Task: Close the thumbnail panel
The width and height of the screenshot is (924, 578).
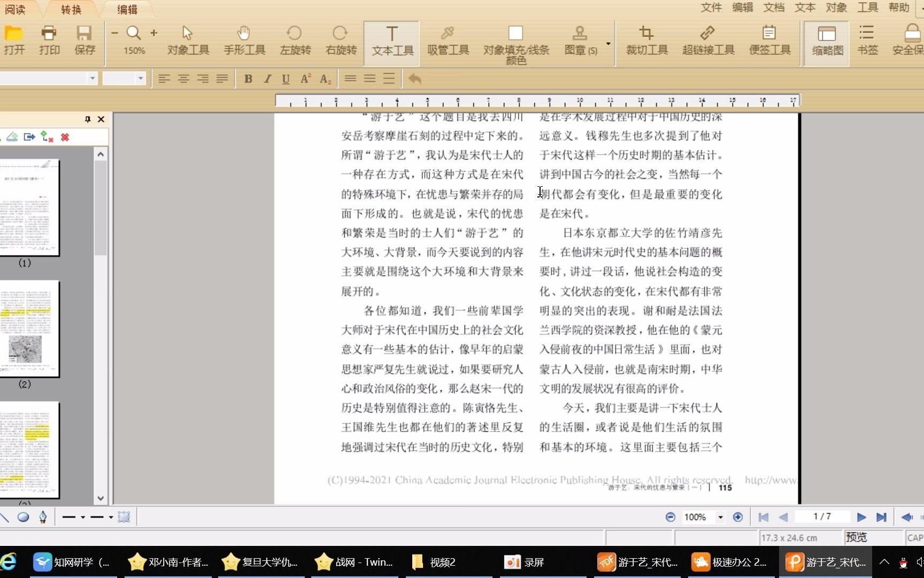Action: (x=101, y=119)
